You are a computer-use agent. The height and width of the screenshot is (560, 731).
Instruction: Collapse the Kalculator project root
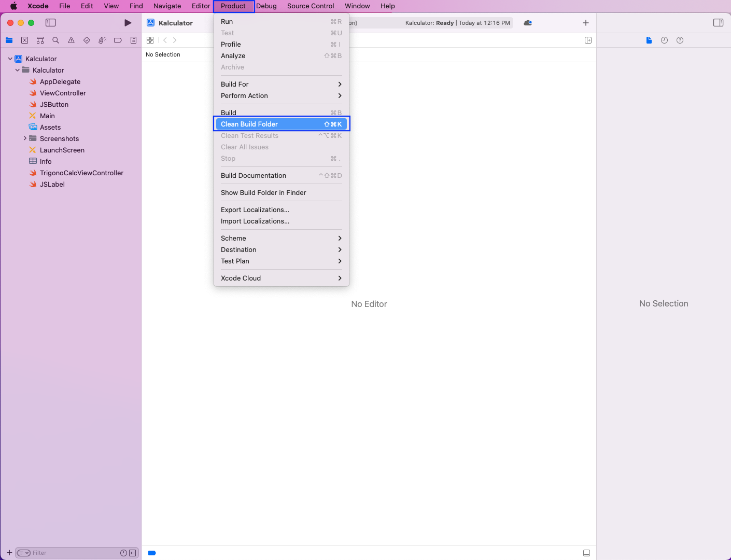[10, 59]
